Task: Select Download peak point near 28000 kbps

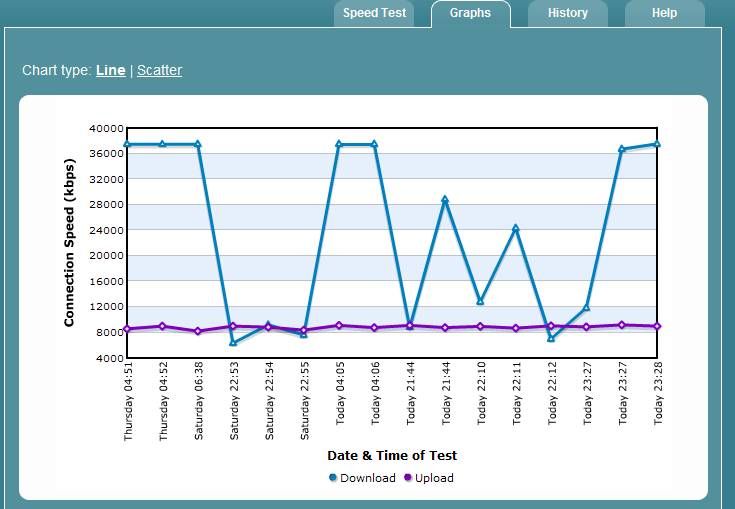Action: 445,200
